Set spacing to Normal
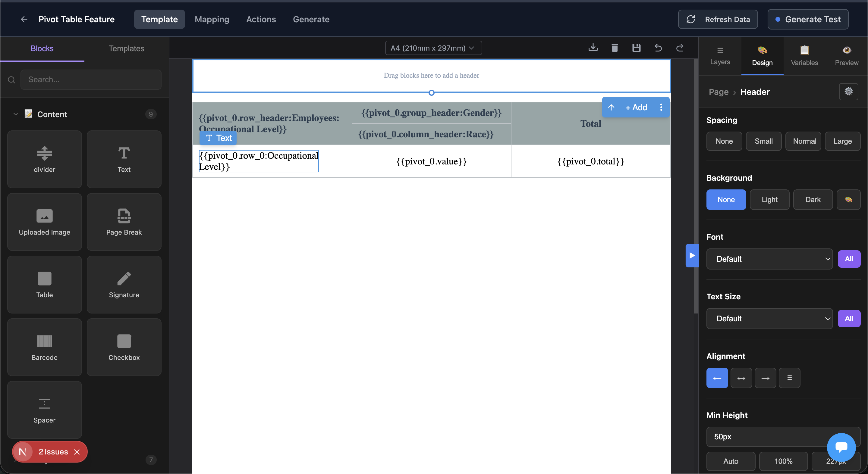The height and width of the screenshot is (474, 868). click(804, 141)
